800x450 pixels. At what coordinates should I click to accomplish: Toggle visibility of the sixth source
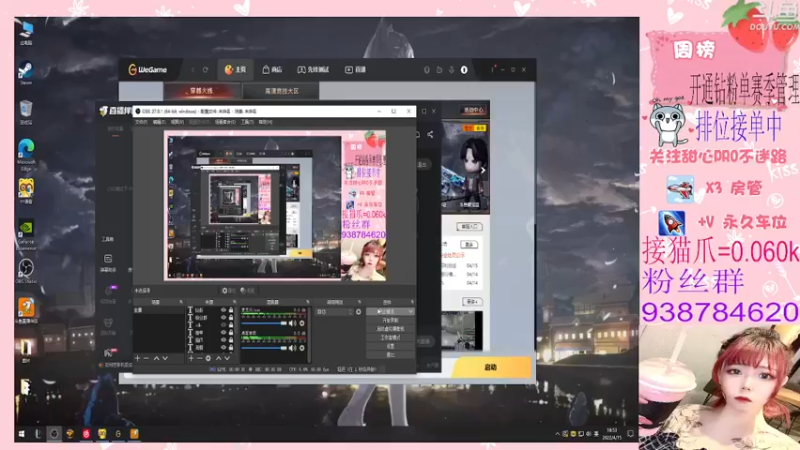[223, 347]
